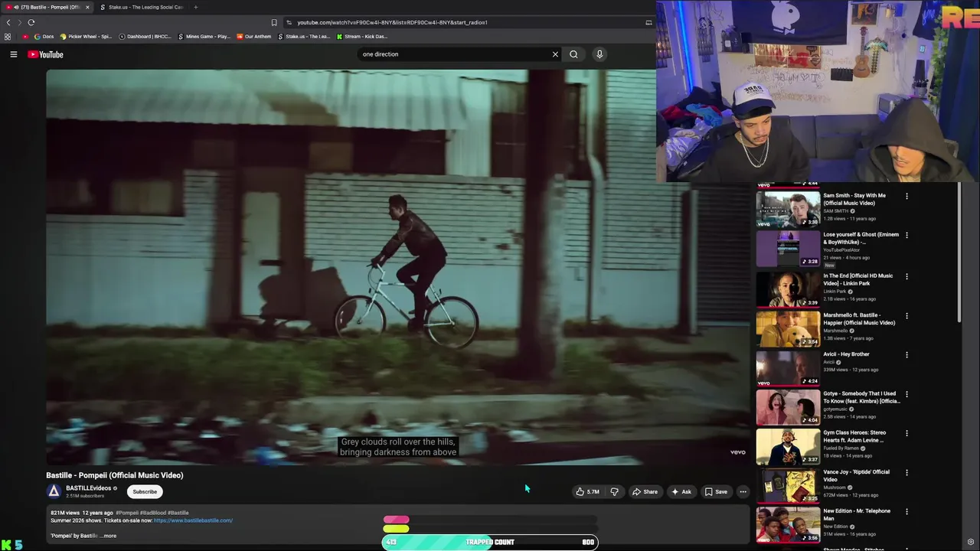Like the video with thumbs up
980x551 pixels.
588,491
